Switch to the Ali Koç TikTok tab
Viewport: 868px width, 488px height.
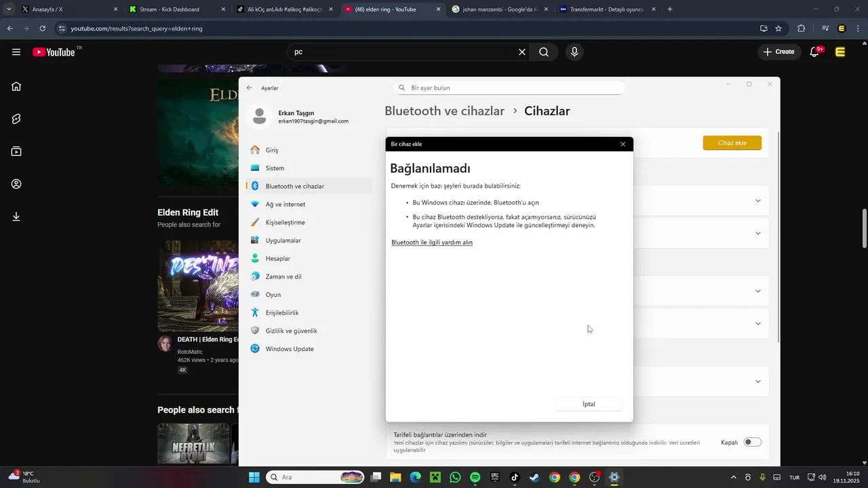coord(285,9)
